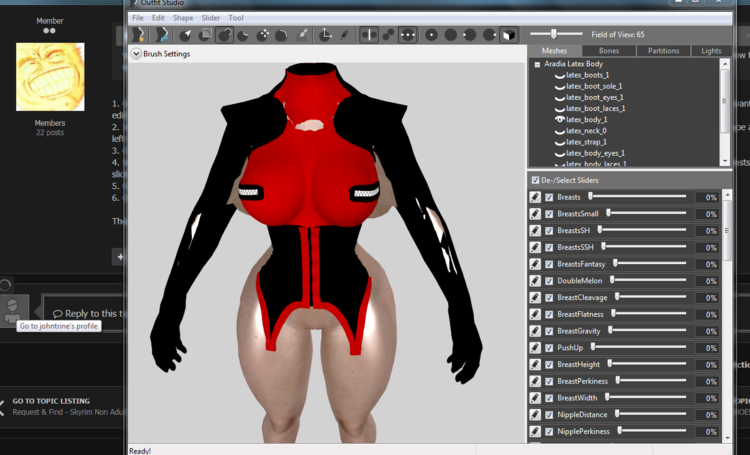Collapse the Aradia Latex Body tree node
This screenshot has width=750, height=455.
(537, 64)
